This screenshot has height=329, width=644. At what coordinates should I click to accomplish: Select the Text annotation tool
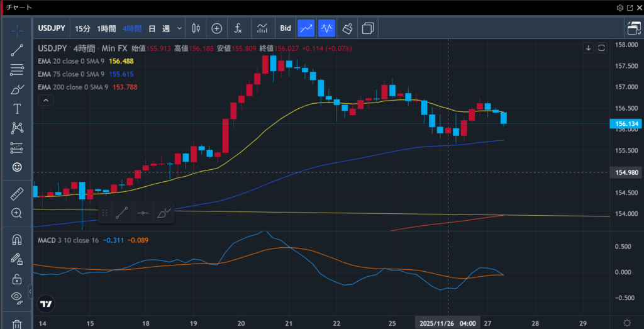point(17,109)
